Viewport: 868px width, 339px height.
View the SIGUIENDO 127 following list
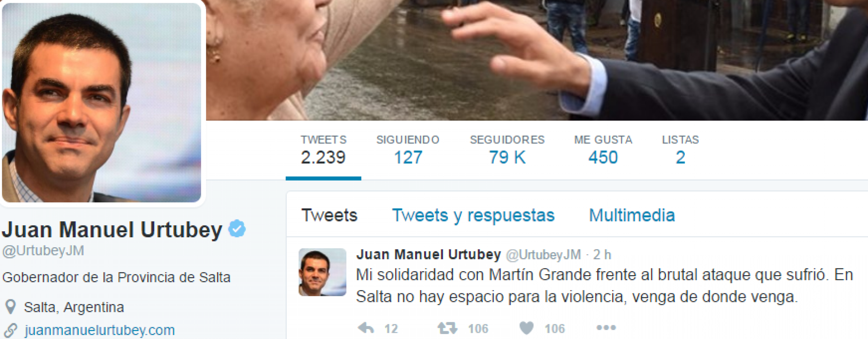point(408,150)
